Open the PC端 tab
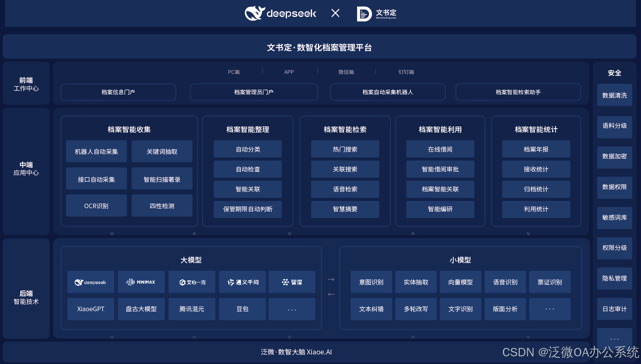 point(234,72)
